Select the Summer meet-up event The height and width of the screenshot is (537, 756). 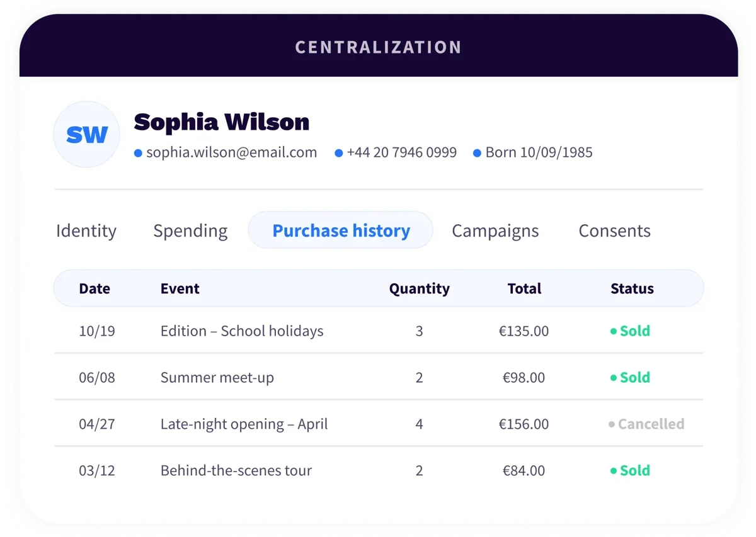point(217,378)
